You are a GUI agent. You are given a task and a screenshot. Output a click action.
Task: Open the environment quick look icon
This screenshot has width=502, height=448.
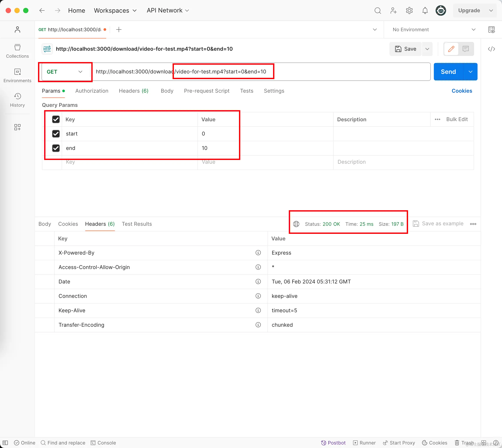point(492,30)
